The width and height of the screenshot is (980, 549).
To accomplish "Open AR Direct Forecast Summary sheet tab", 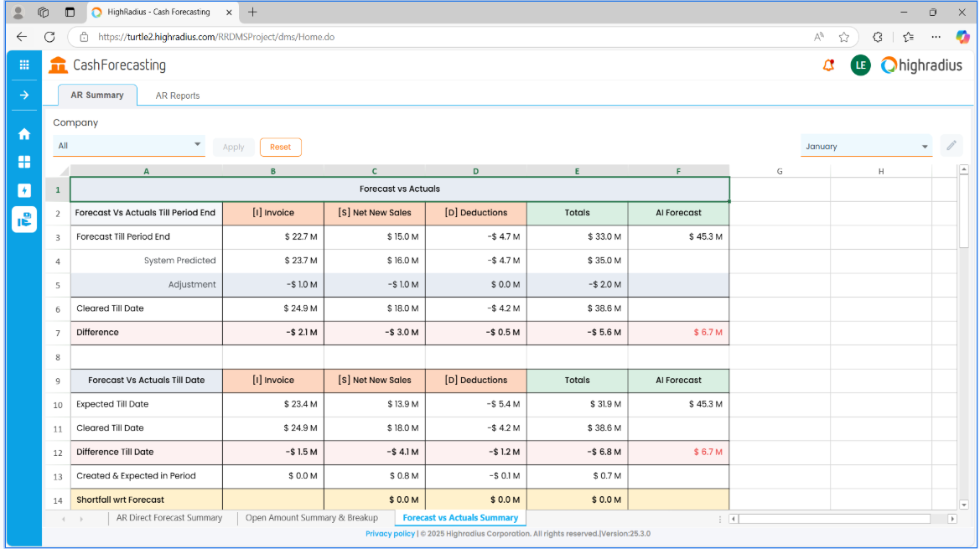I will (x=169, y=518).
